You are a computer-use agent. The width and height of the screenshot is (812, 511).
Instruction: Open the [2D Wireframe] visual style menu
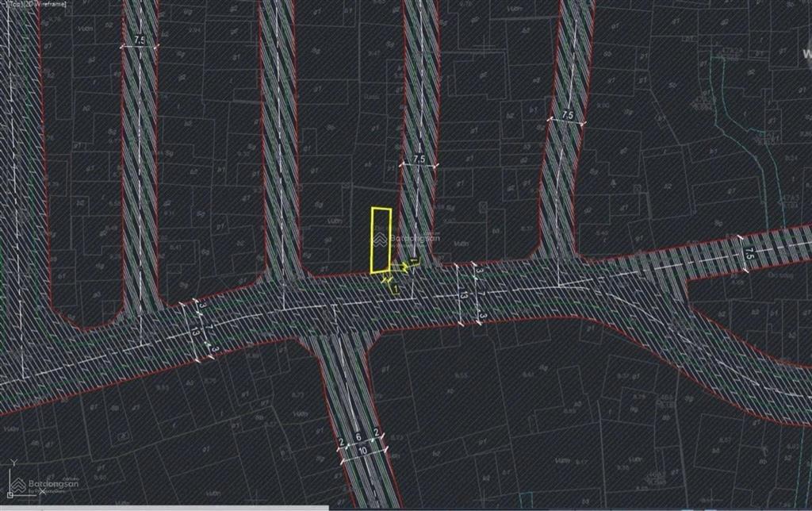[x=44, y=4]
